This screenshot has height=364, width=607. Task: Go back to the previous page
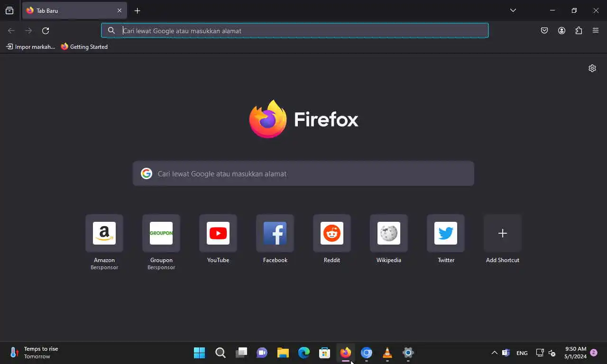pos(11,31)
